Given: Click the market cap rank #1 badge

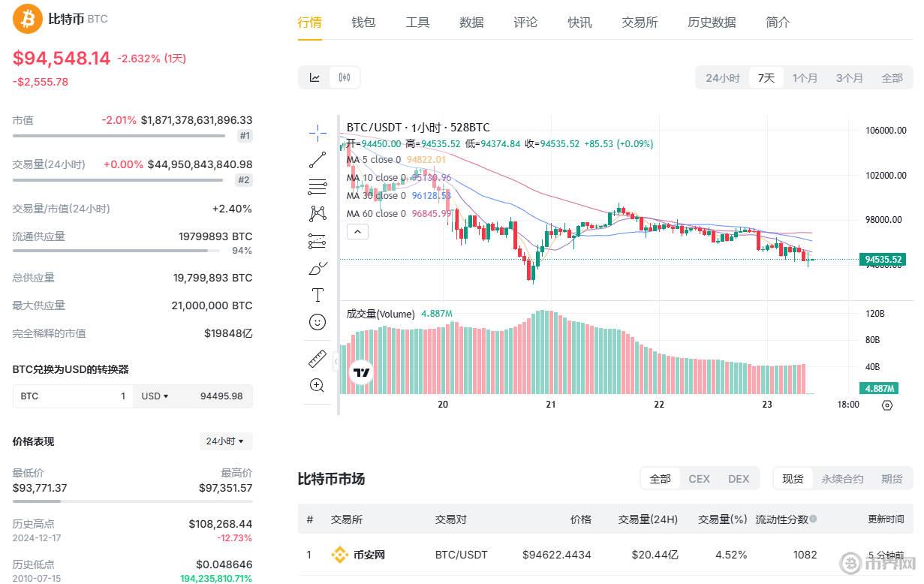Looking at the screenshot, I should click(245, 136).
